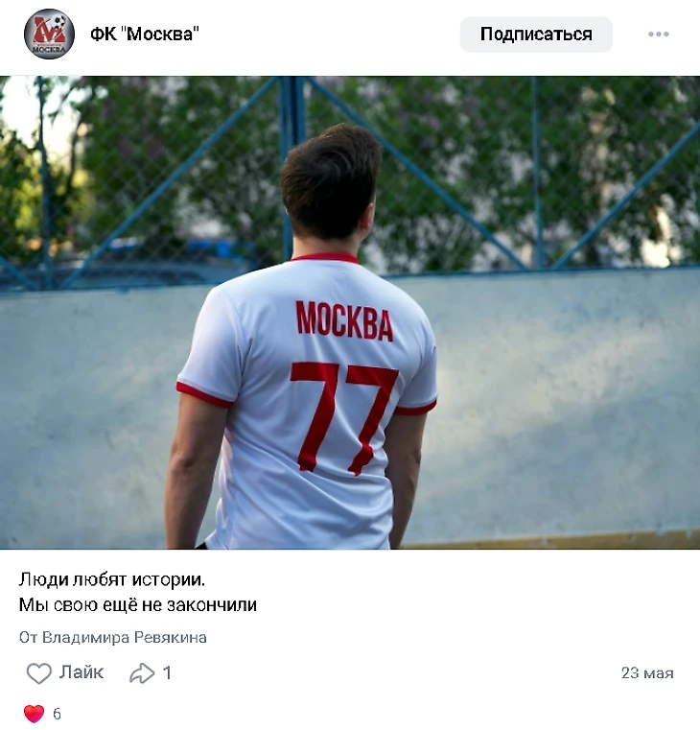
Task: Open the post photo of jersey 77
Action: (x=350, y=313)
